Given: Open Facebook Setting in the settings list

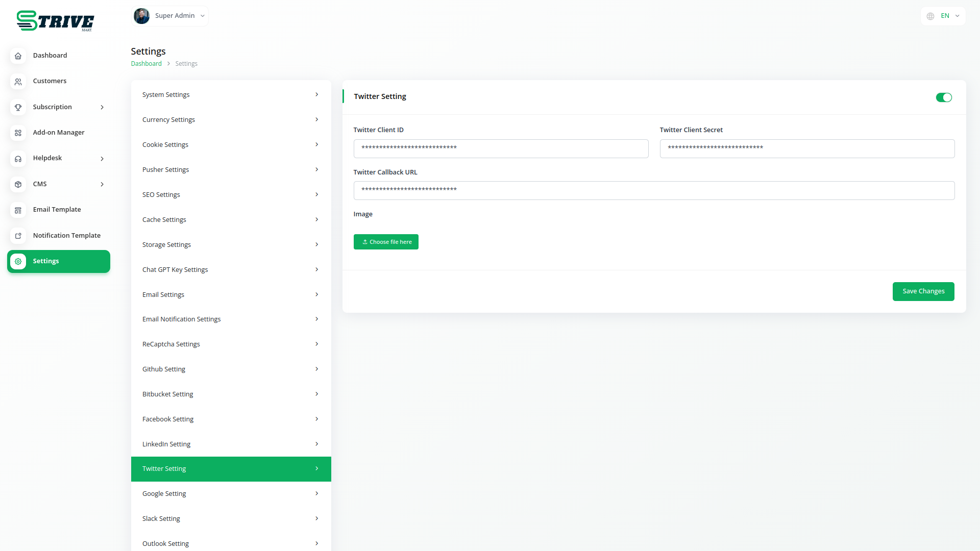Looking at the screenshot, I should [231, 419].
